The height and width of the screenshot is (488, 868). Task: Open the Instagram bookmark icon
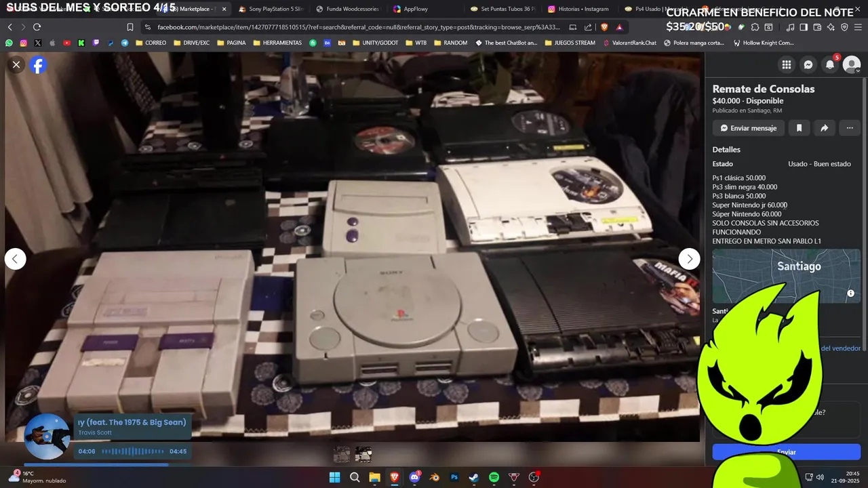click(23, 43)
